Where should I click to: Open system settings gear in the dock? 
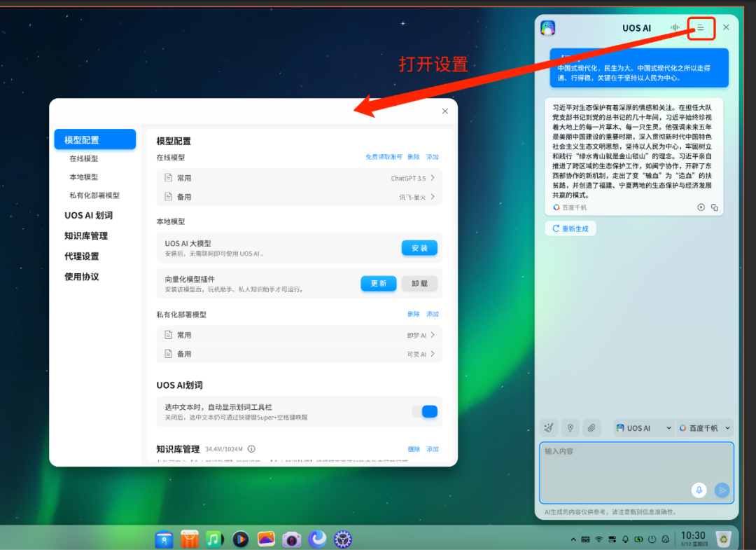pyautogui.click(x=343, y=539)
